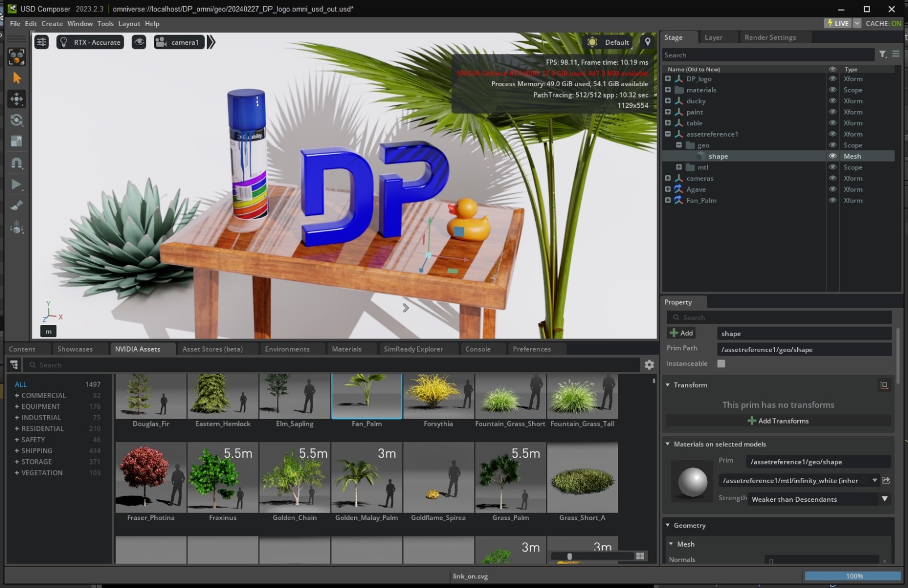Open the Paint tool
Screen dimensions: 908x588
[16, 206]
